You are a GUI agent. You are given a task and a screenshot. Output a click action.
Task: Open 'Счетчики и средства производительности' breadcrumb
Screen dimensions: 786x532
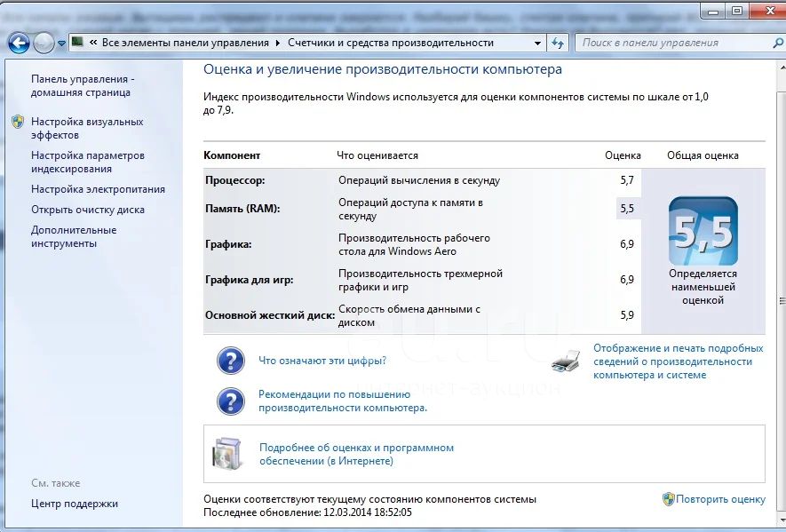[x=391, y=43]
